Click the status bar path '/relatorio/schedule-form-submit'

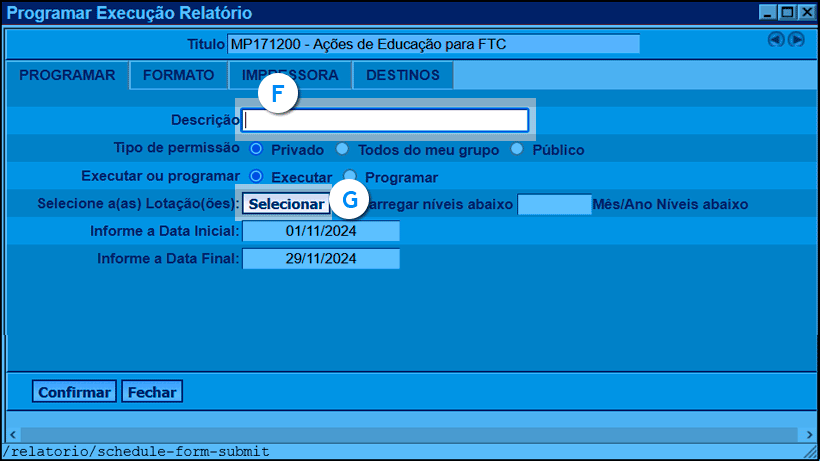click(x=136, y=452)
